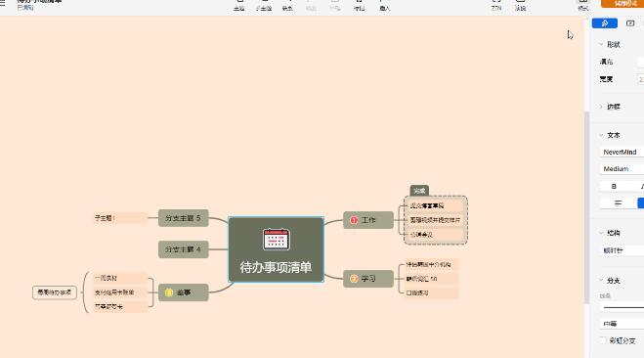Click the yellow priority 3 marker on 琐事
644x358 pixels.
click(169, 292)
